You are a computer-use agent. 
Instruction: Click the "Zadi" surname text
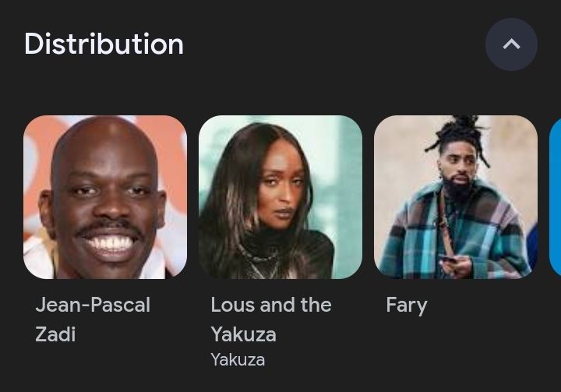(x=55, y=334)
